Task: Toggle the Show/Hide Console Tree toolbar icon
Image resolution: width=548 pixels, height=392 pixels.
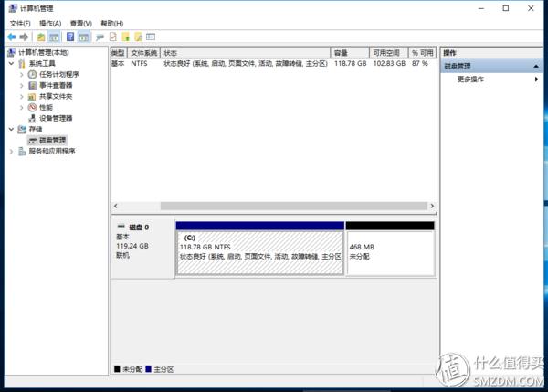Action: (54, 37)
